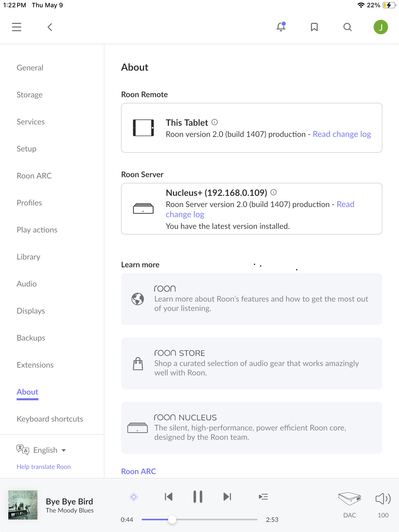
Task: Open the hamburger navigation menu
Action: tap(17, 27)
